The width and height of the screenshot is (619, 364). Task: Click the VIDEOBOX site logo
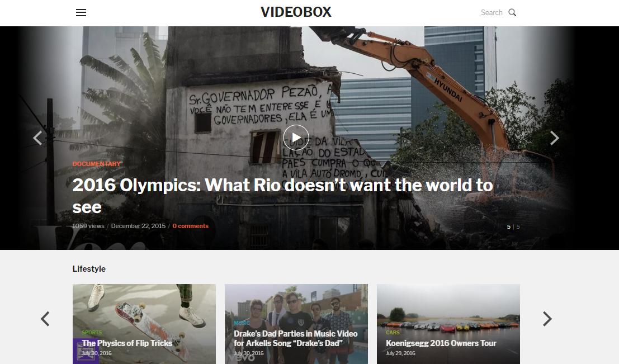[296, 12]
